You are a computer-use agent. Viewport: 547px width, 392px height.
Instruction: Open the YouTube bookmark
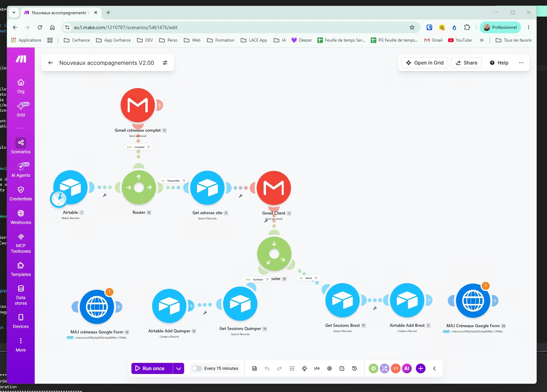460,40
